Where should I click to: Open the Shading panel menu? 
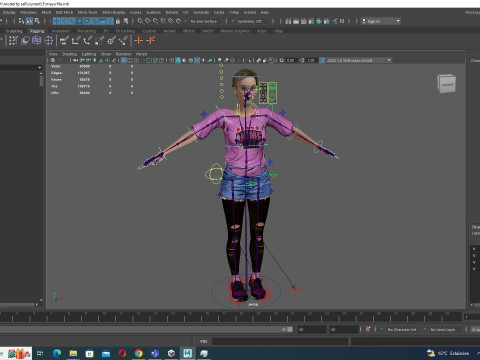click(69, 54)
